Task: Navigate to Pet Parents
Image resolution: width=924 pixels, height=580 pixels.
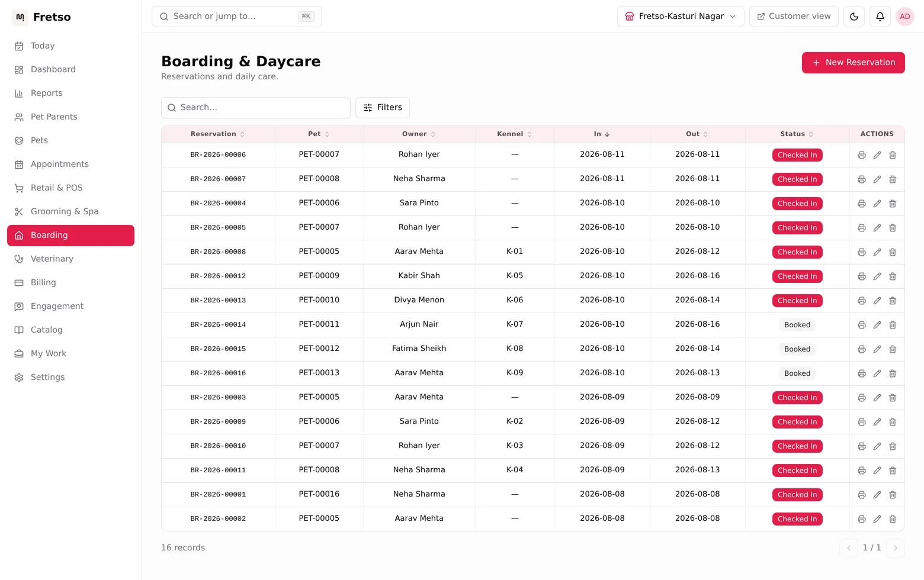Action: click(x=70, y=117)
